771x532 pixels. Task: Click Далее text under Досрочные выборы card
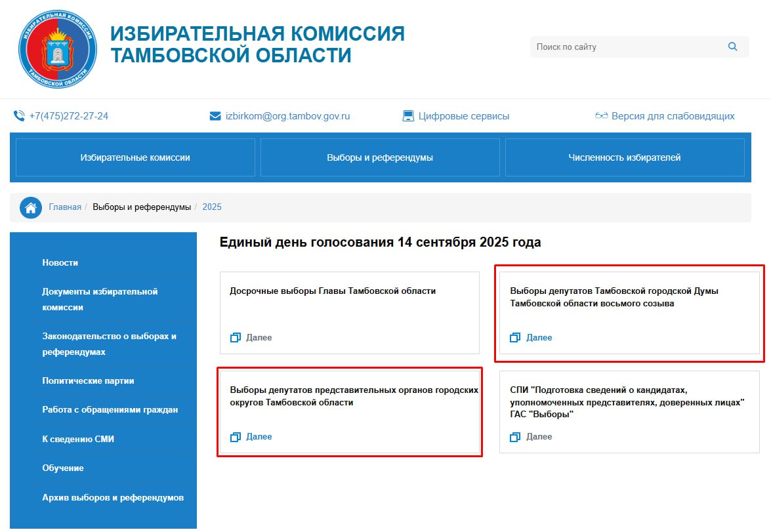tap(259, 337)
